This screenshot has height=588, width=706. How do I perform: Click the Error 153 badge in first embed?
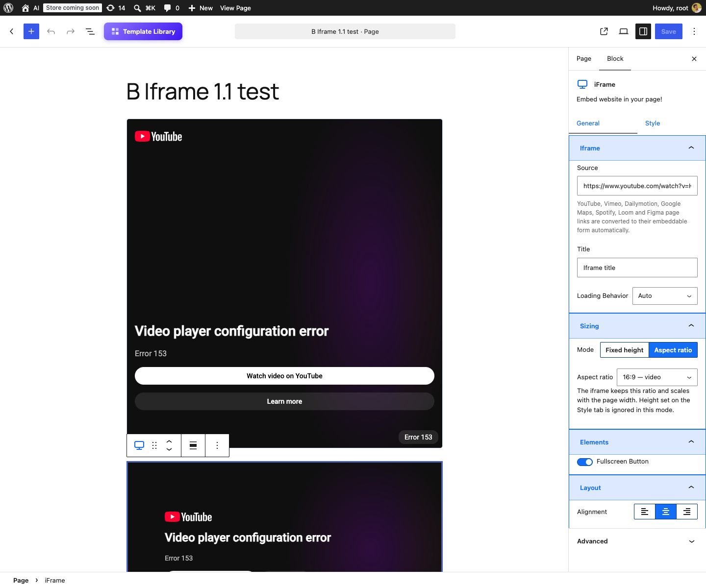point(418,437)
